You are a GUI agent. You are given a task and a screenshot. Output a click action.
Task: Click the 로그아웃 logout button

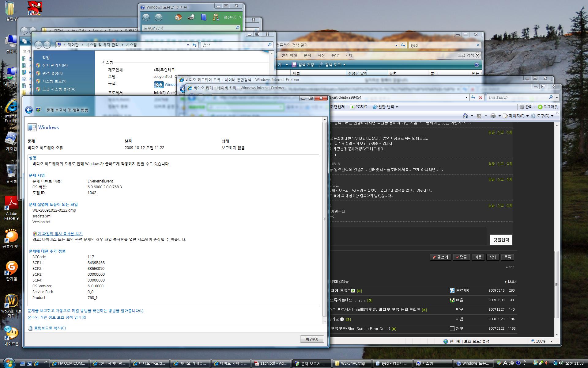click(548, 107)
